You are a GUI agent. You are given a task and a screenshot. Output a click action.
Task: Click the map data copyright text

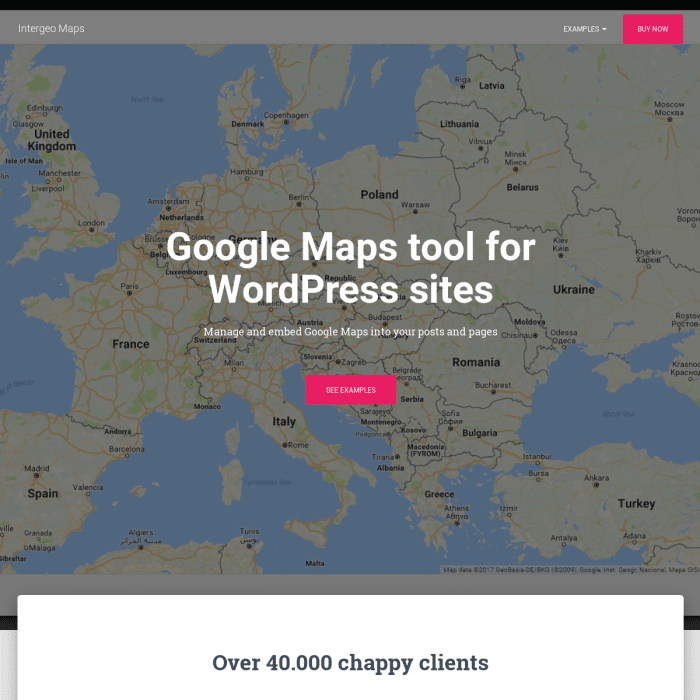click(571, 570)
